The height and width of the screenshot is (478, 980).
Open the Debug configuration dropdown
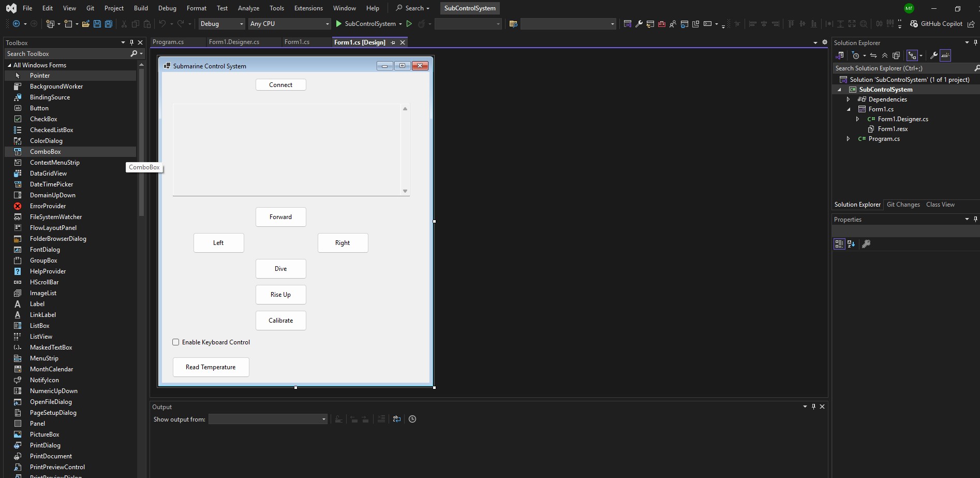tap(221, 24)
